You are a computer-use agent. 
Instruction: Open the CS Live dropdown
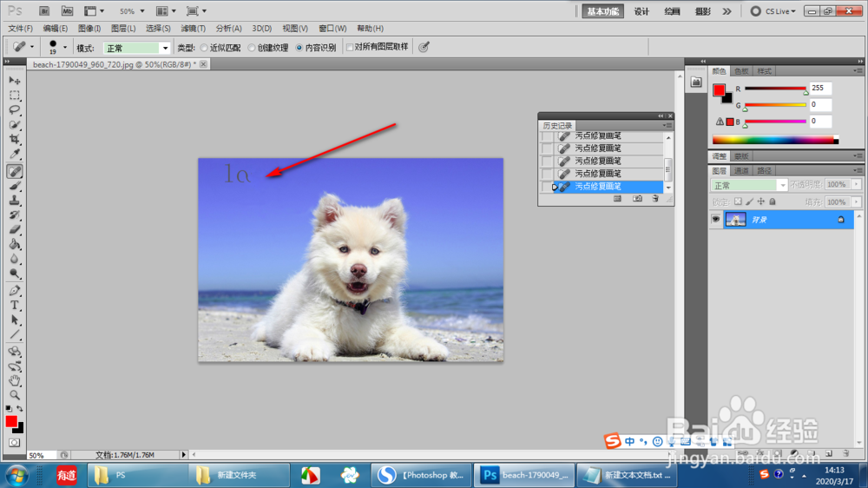(773, 11)
